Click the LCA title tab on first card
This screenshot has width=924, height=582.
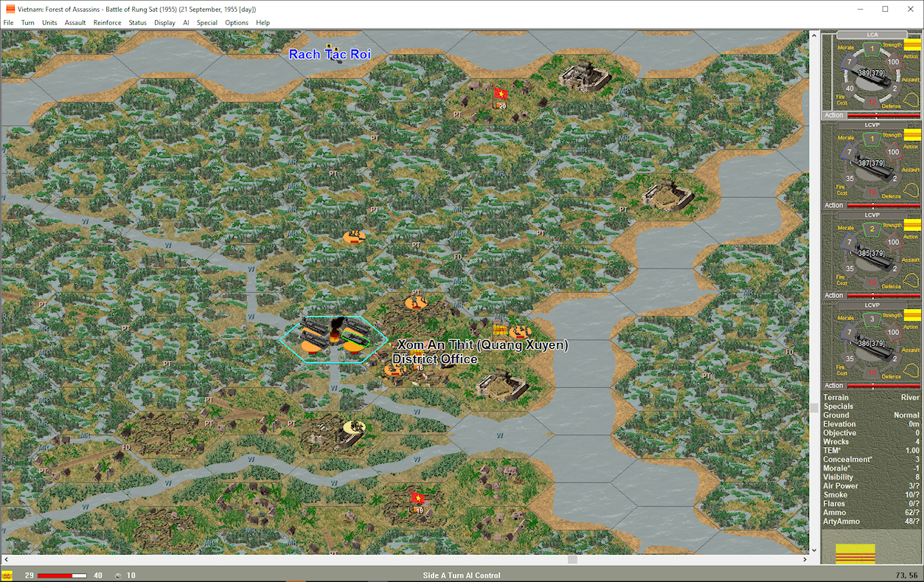tap(872, 35)
